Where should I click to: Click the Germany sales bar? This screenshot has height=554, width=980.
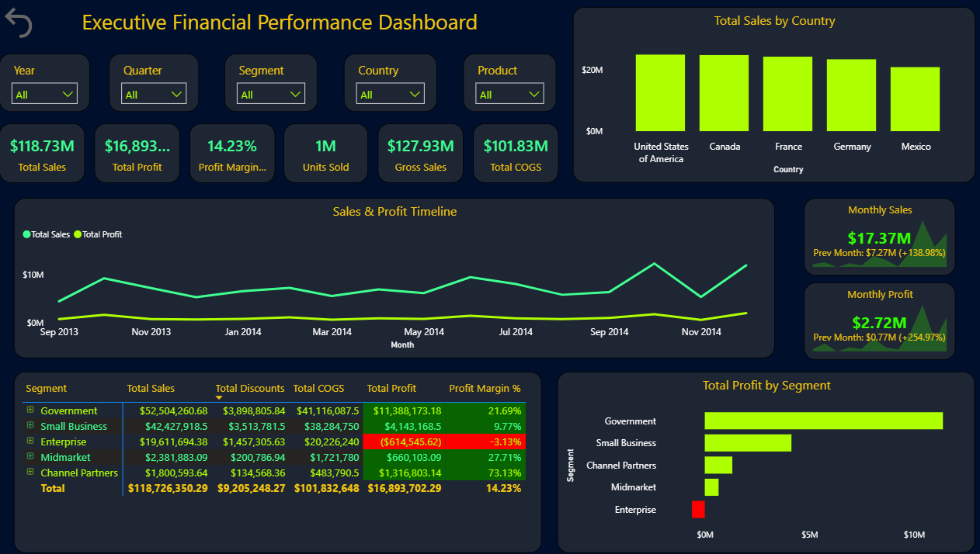(851, 95)
